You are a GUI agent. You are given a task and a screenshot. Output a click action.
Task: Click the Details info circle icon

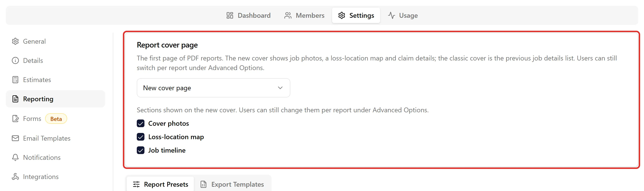coord(15,60)
